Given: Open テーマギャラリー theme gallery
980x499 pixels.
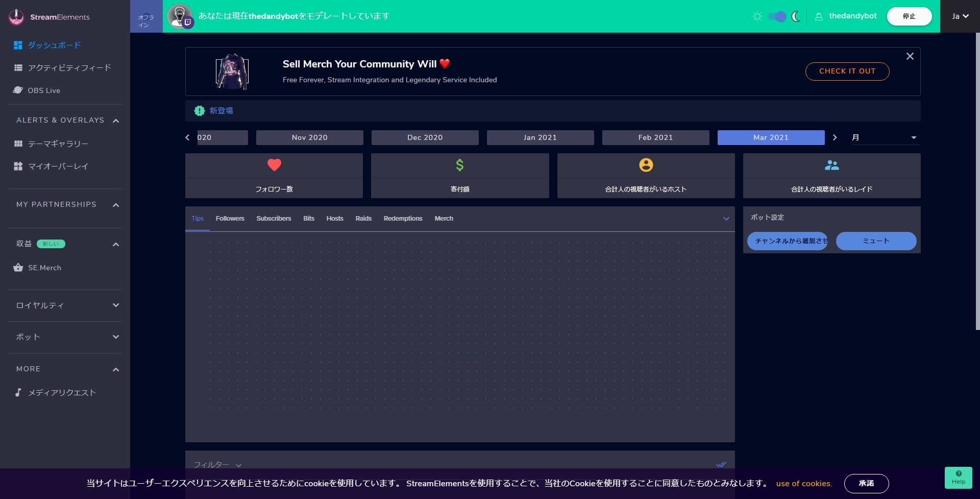Looking at the screenshot, I should click(58, 144).
